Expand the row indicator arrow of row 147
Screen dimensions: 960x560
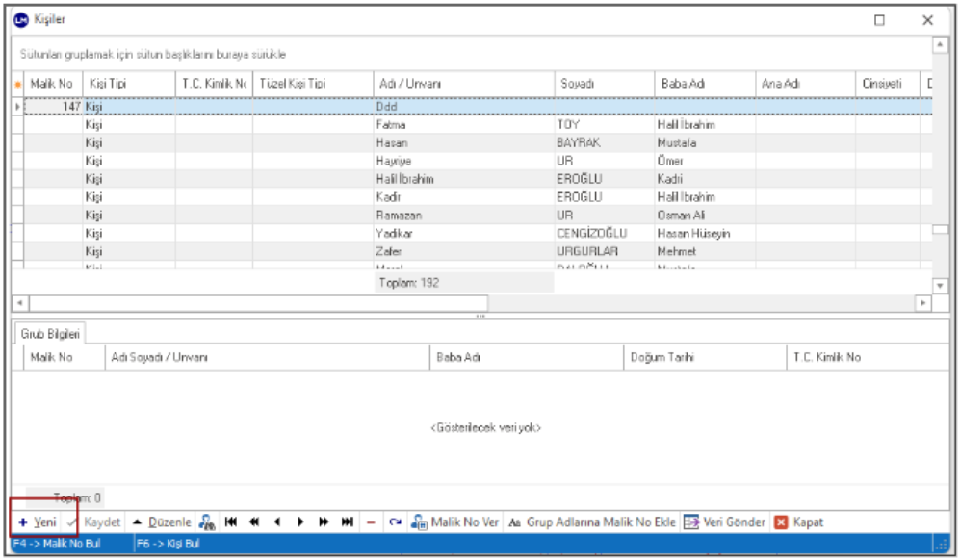16,107
